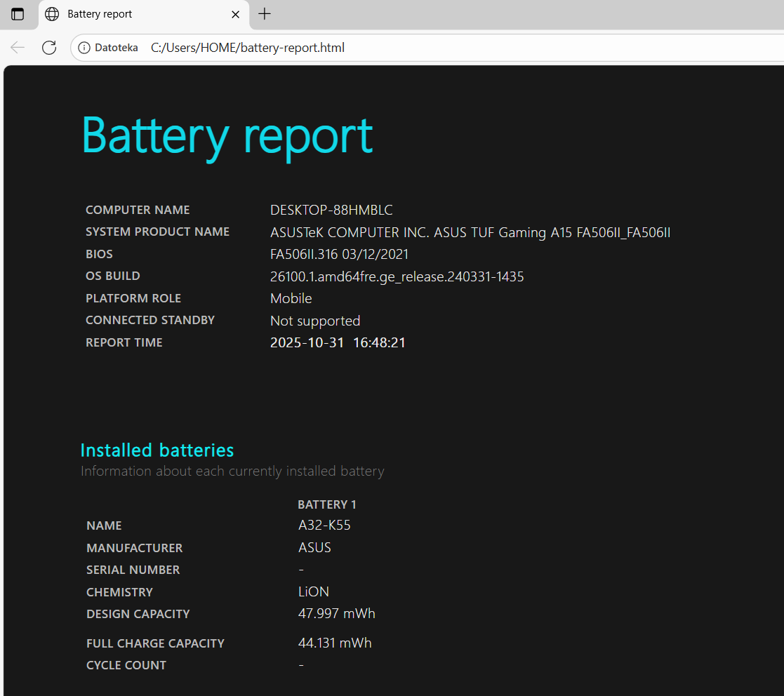The image size is (784, 696).
Task: Click the computer name DESKTOP-88HMBLC
Action: point(331,210)
